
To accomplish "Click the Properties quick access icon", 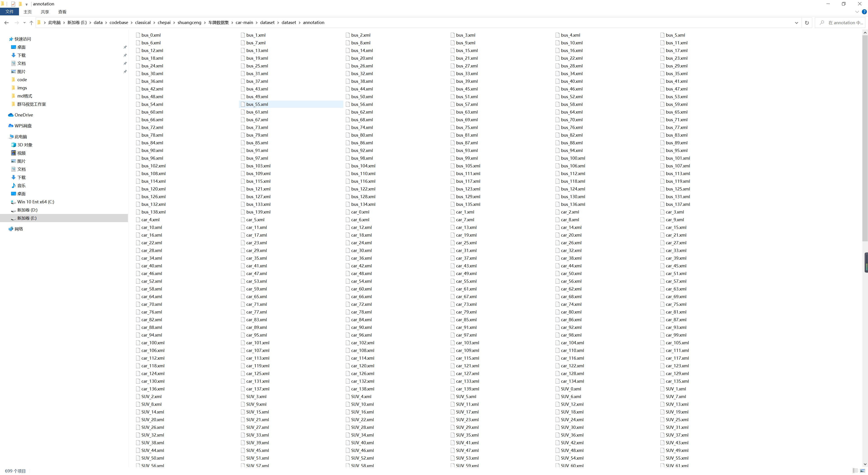I will pos(13,4).
